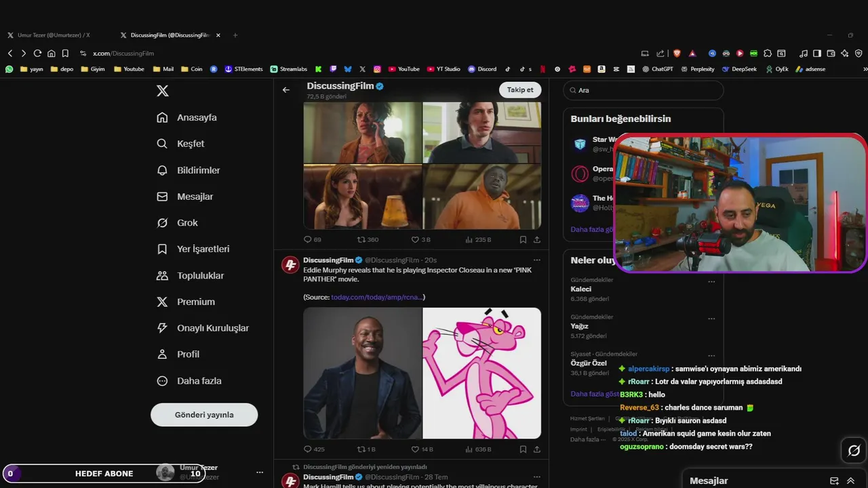The width and height of the screenshot is (868, 488).
Task: Open the YT Studio bookmark
Action: [x=443, y=69]
